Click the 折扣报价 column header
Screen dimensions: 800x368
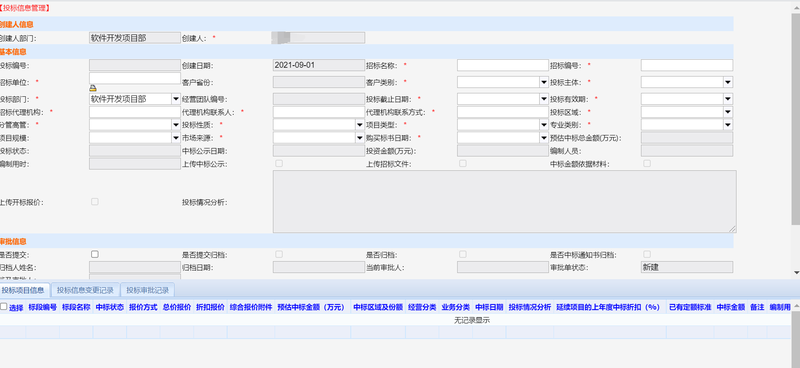click(211, 307)
